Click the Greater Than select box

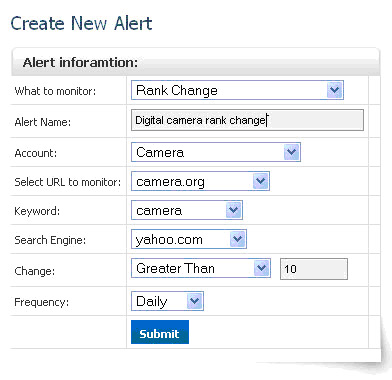pyautogui.click(x=201, y=268)
